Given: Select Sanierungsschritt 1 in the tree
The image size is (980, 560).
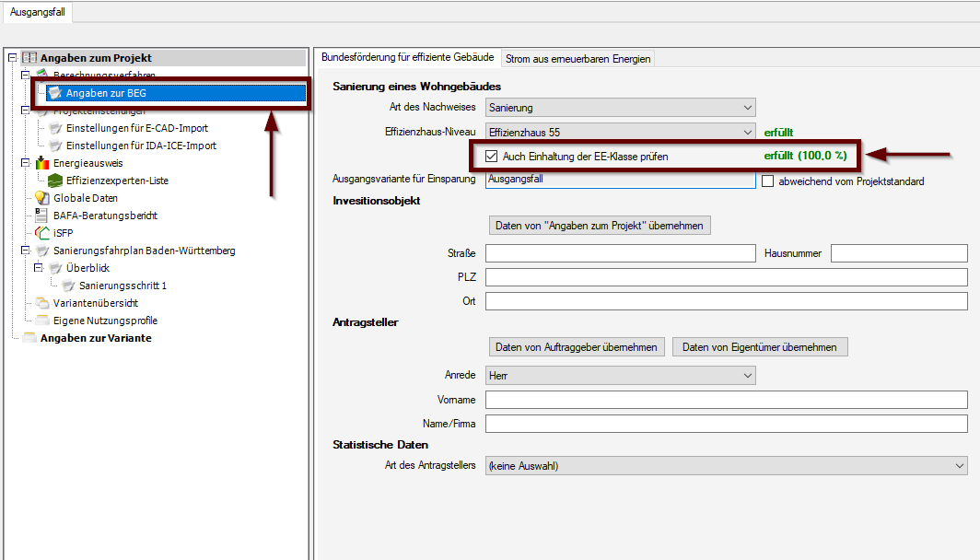Looking at the screenshot, I should [122, 286].
